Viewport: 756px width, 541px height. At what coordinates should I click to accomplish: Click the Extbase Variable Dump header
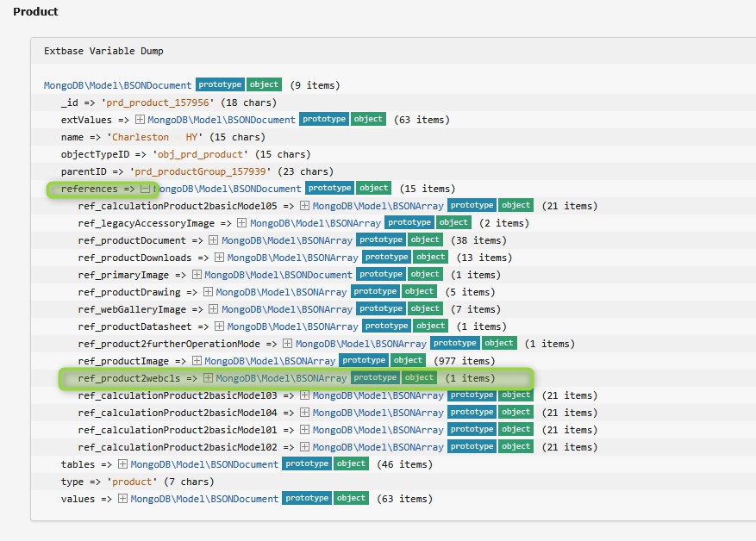103,51
